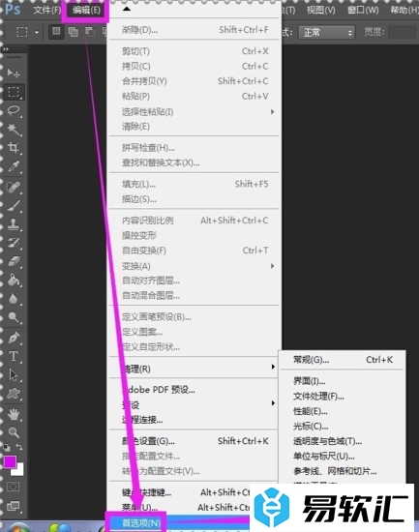Select the Clone Stamp tool
The width and height of the screenshot is (419, 532).
tap(14, 224)
